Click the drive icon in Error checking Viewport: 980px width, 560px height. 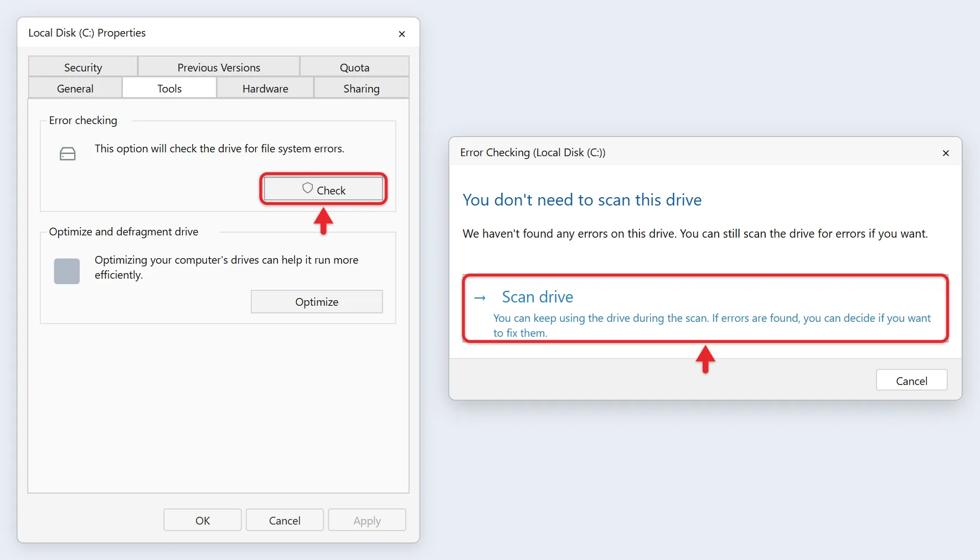[x=68, y=154]
